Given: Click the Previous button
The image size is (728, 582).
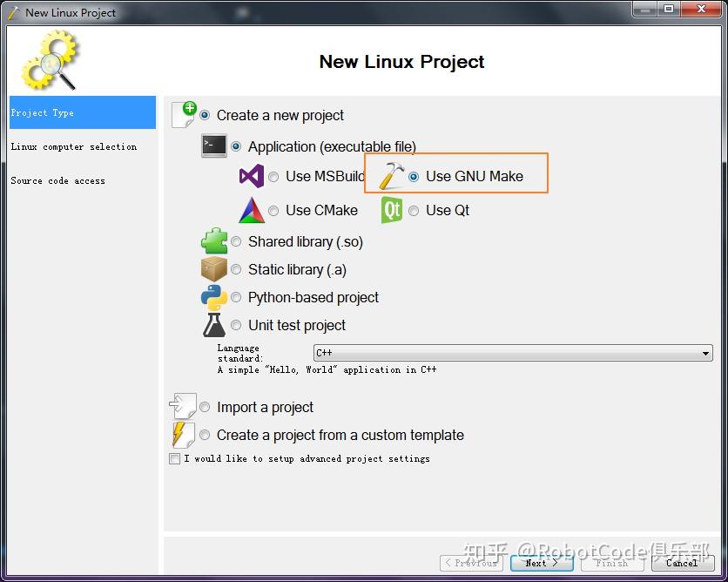Looking at the screenshot, I should tap(471, 563).
